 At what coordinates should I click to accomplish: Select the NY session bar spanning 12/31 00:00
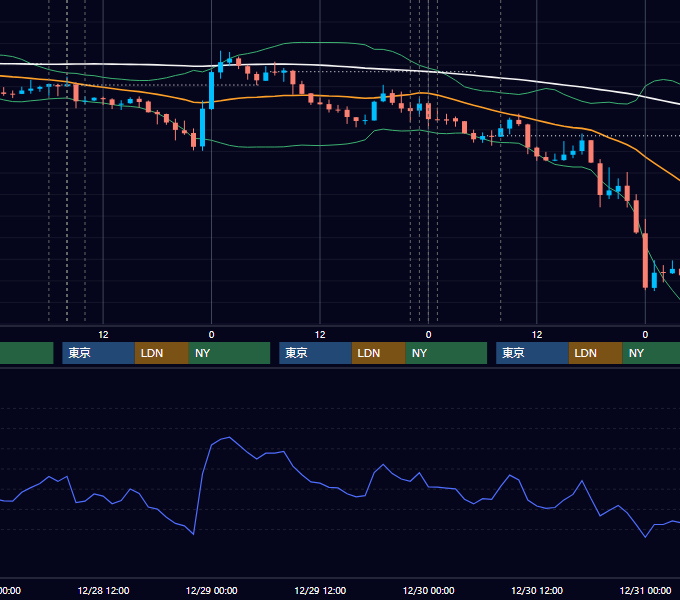pos(651,353)
